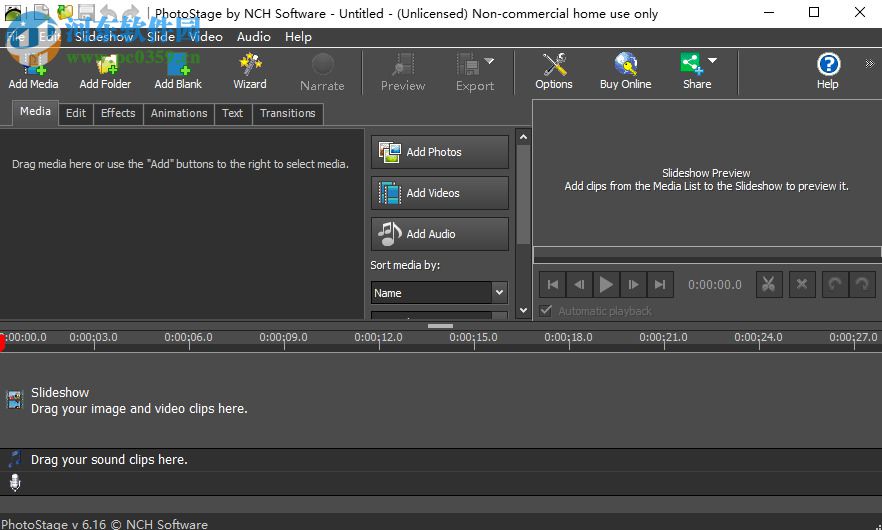Click the Slideshow track film icon
Screen dimensions: 882x530
(x=15, y=399)
